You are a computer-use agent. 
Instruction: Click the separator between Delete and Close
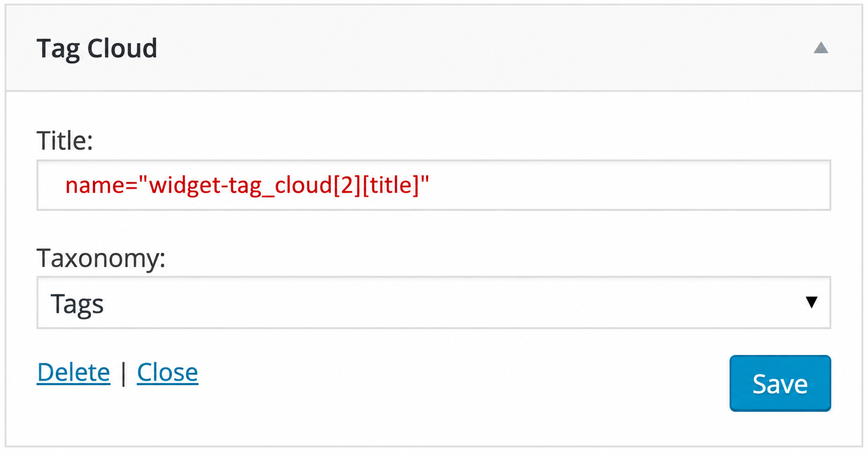click(x=123, y=374)
